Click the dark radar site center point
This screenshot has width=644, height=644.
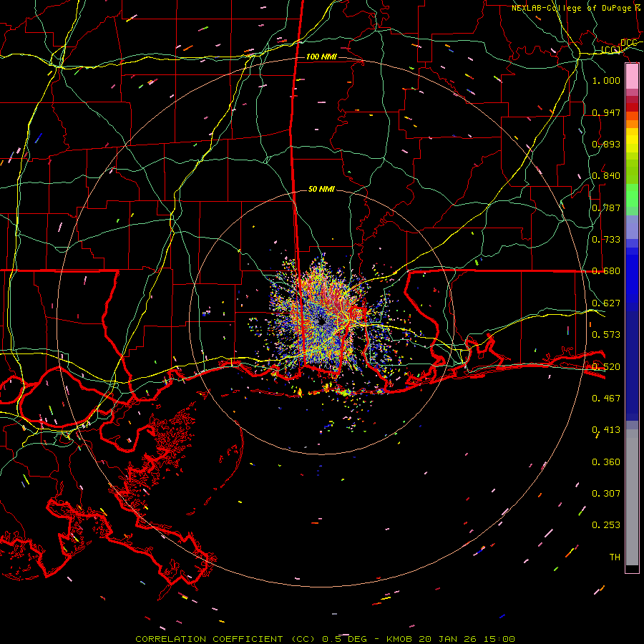(x=322, y=321)
